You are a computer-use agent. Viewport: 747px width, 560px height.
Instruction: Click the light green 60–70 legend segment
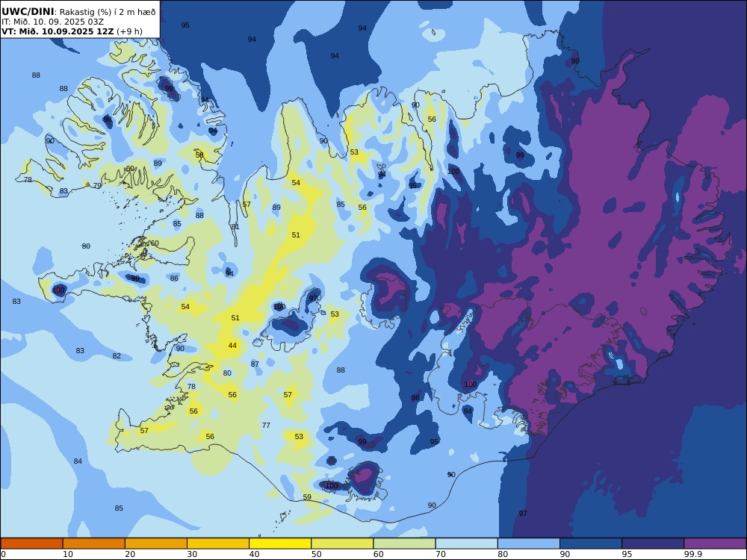(x=404, y=544)
